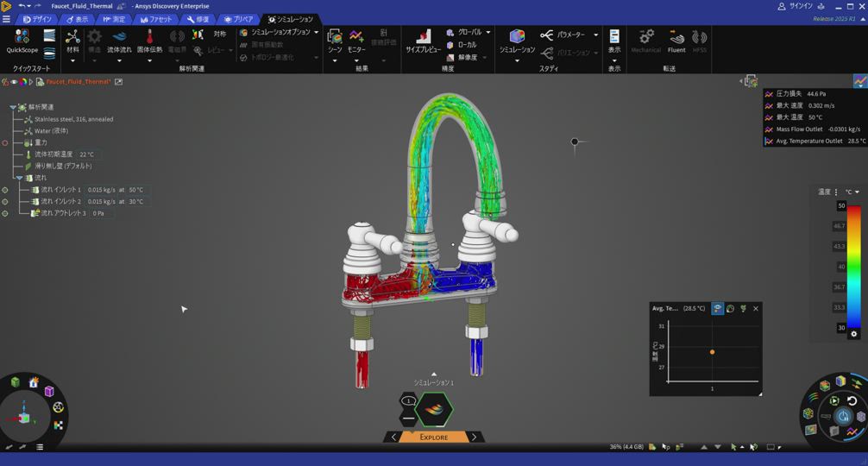This screenshot has height=466, width=868.
Task: Collapse the 解析関連 tree node
Action: pyautogui.click(x=13, y=107)
